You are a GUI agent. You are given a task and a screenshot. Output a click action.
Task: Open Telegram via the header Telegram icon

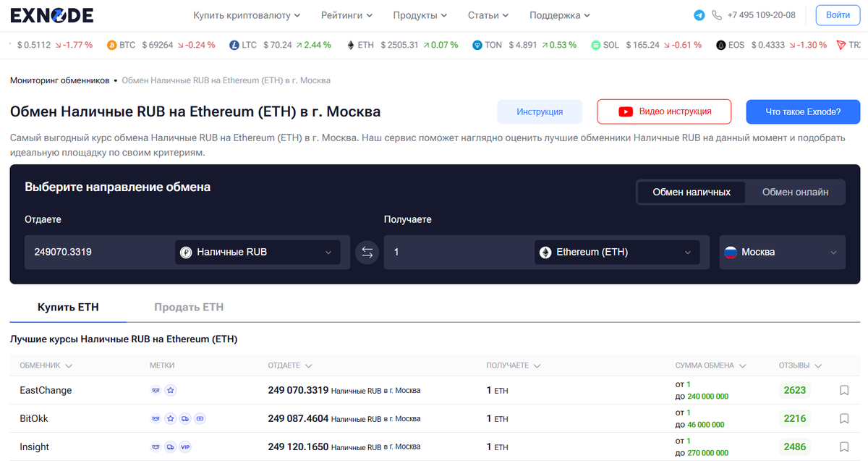[x=698, y=14]
